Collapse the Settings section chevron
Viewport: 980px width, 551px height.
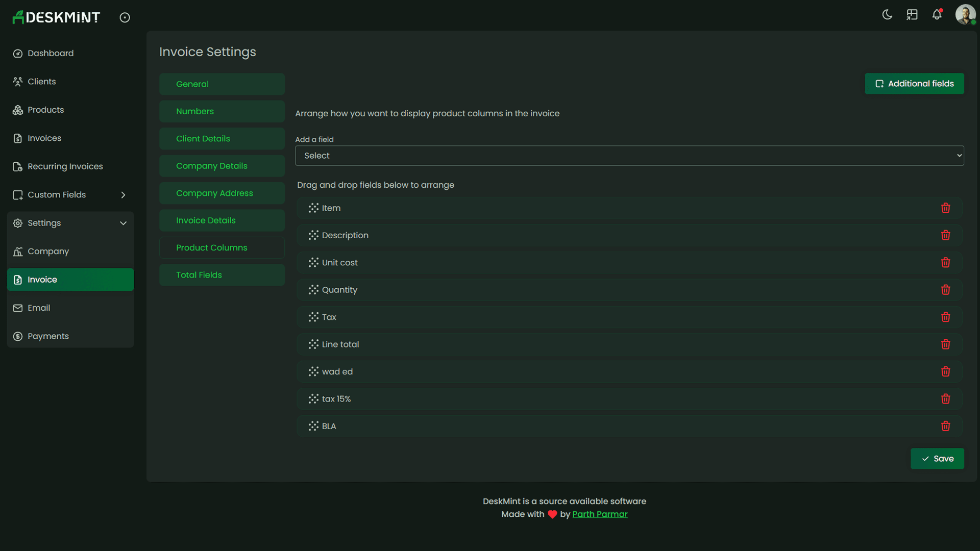[123, 223]
